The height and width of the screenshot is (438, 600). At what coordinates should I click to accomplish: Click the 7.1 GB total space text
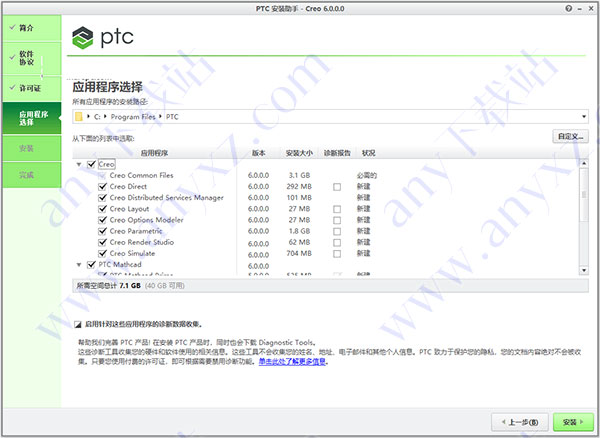[130, 286]
